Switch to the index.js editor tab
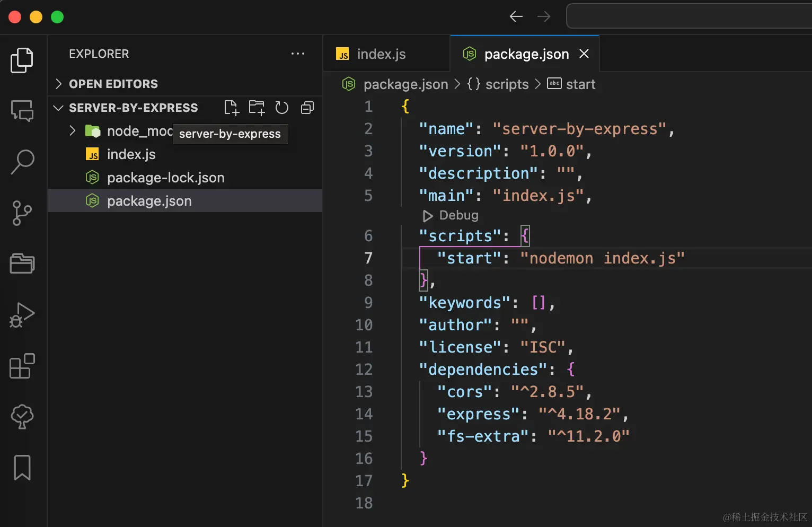Screen dimensions: 812x527 click(386, 54)
